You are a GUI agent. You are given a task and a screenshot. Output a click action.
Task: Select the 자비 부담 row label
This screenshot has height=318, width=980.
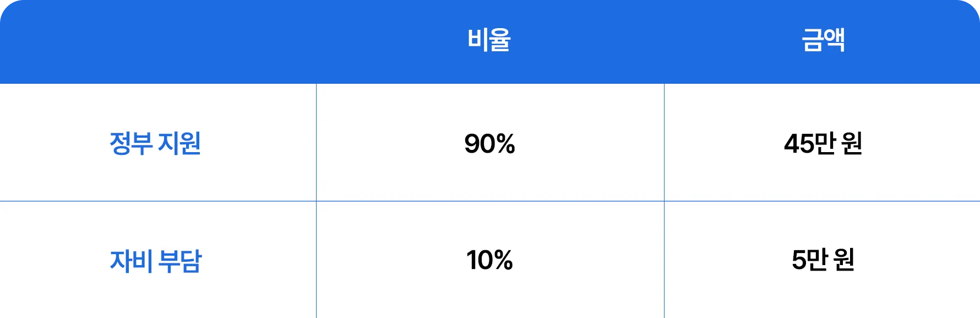tap(156, 261)
